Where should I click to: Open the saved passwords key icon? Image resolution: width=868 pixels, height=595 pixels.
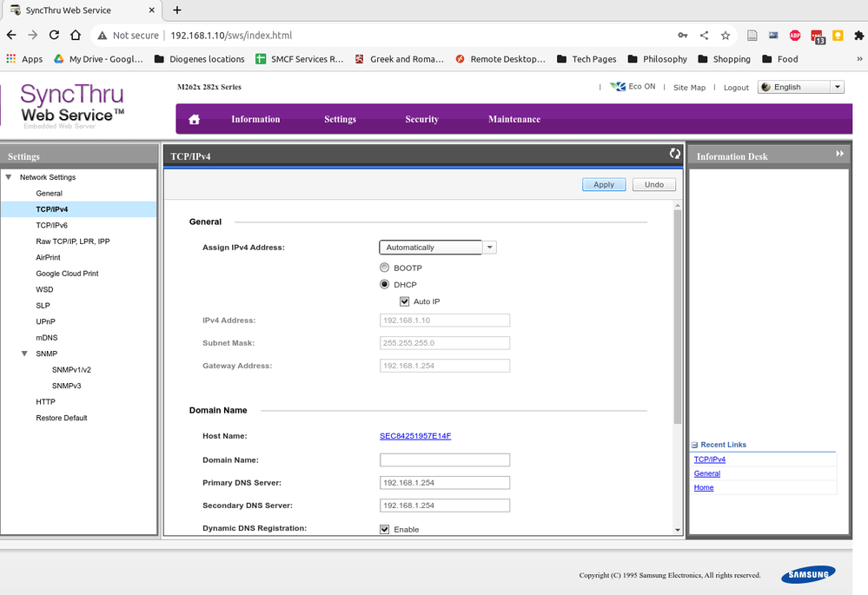683,36
